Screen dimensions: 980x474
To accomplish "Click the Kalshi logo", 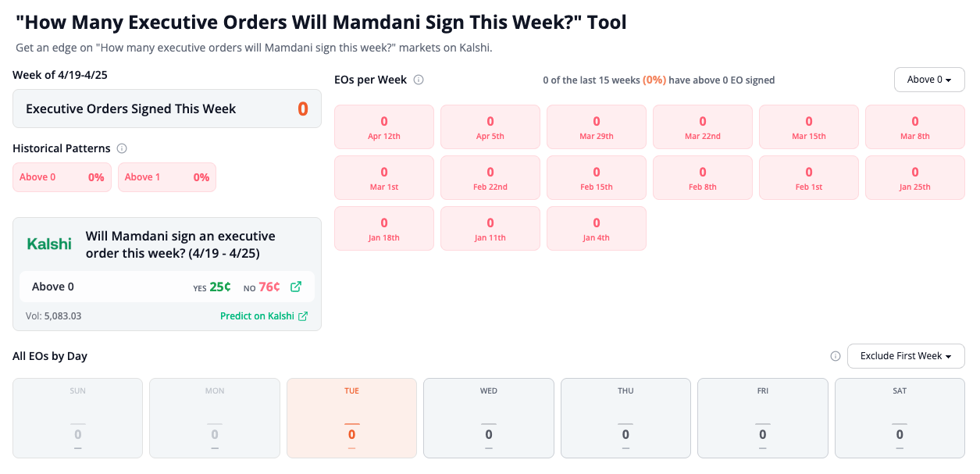I will point(48,244).
